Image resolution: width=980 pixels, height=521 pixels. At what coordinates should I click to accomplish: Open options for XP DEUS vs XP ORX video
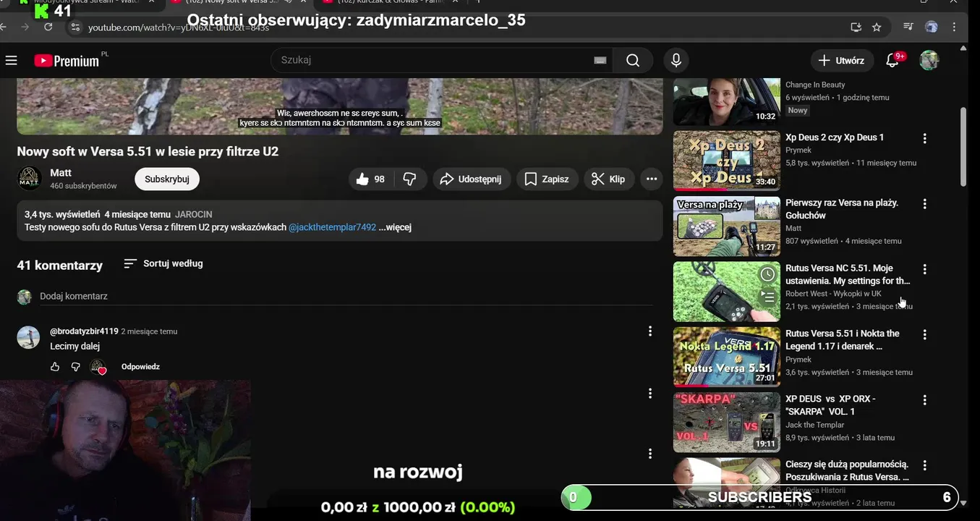point(924,400)
